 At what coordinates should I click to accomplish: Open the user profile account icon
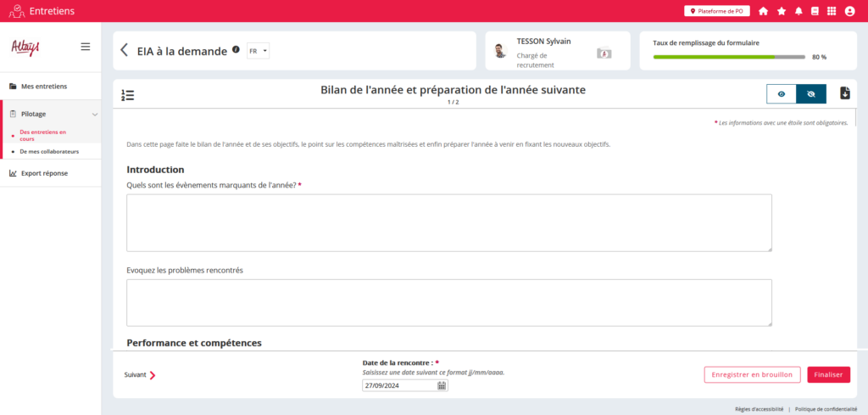(850, 11)
